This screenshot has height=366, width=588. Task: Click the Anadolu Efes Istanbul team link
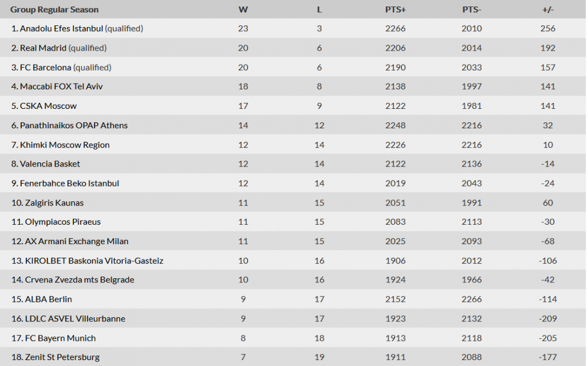coord(62,28)
